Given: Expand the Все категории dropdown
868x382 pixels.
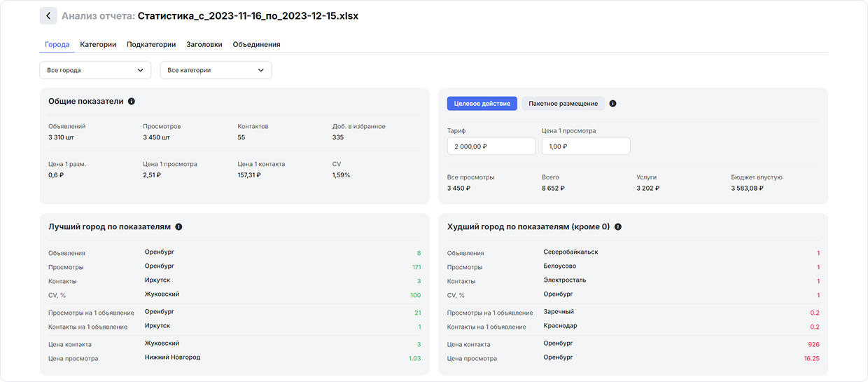Looking at the screenshot, I should click(x=216, y=70).
